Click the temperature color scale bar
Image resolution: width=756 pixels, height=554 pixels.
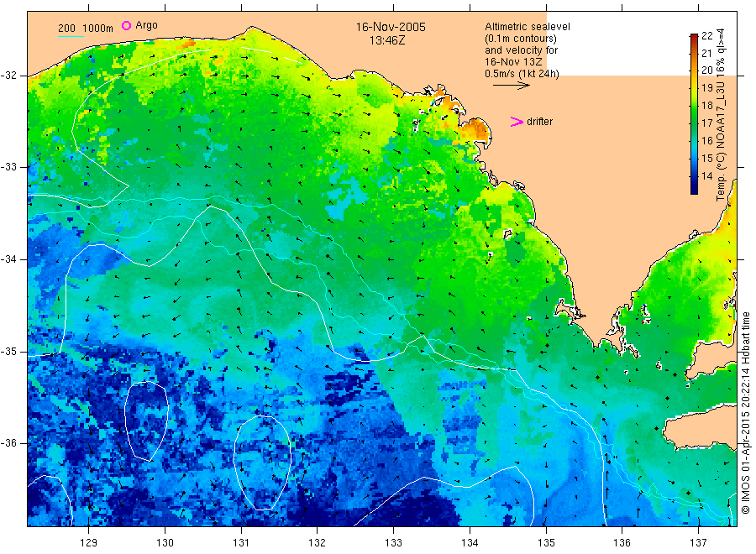coord(694,114)
